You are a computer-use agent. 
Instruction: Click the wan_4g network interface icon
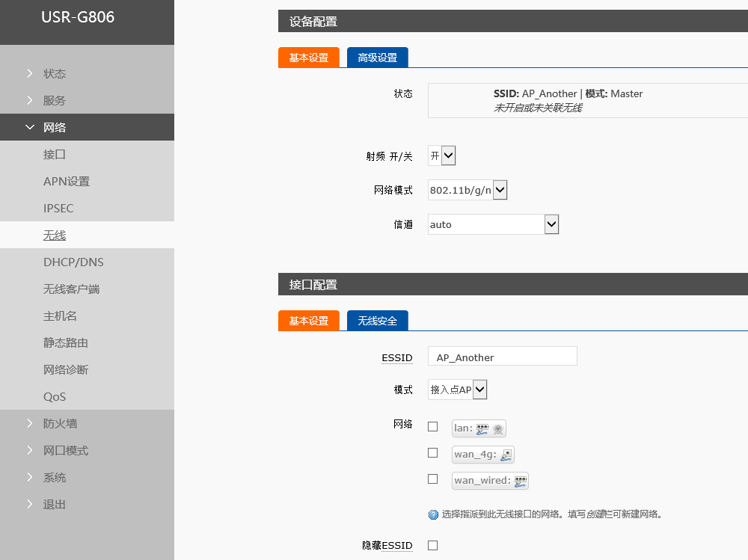506,455
